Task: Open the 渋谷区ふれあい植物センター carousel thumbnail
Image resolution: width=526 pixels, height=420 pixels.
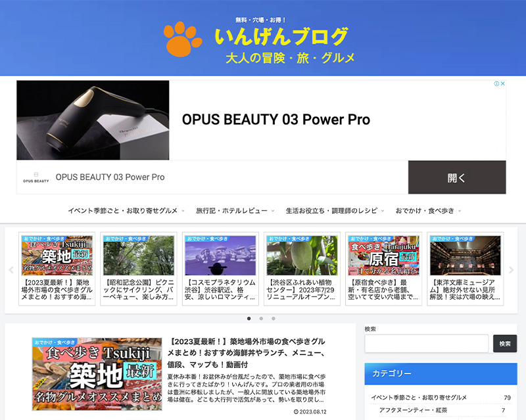Action: 302,255
